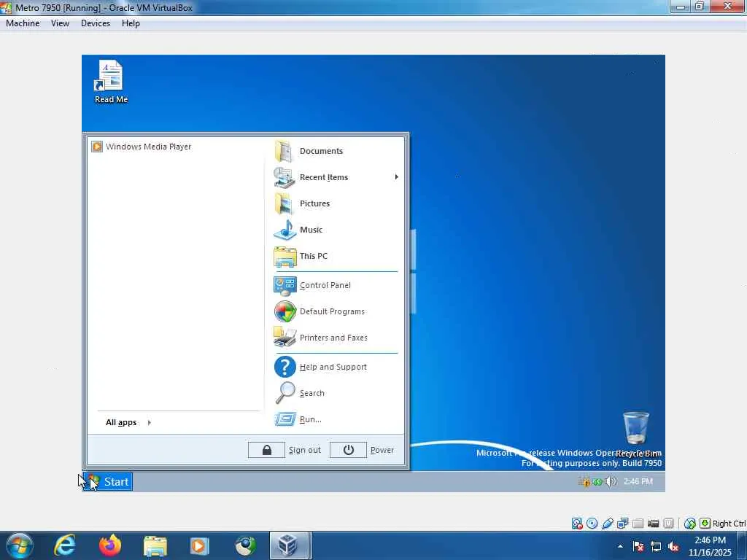Image resolution: width=747 pixels, height=560 pixels.
Task: Open the host clock and date
Action: (x=710, y=546)
